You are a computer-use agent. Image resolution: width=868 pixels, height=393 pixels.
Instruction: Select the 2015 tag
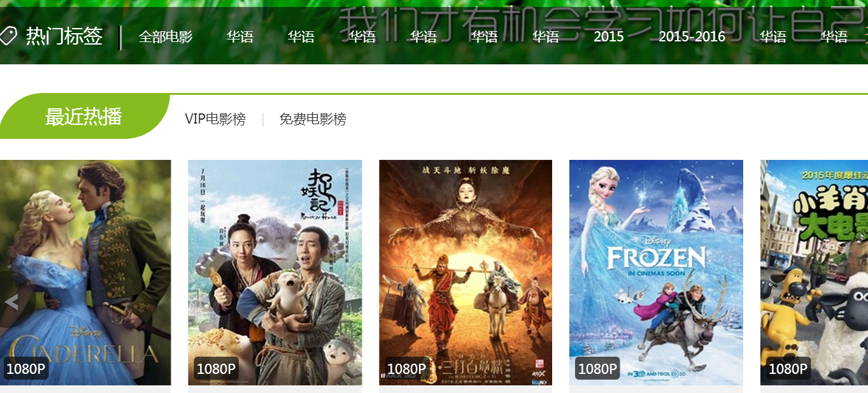pyautogui.click(x=609, y=37)
